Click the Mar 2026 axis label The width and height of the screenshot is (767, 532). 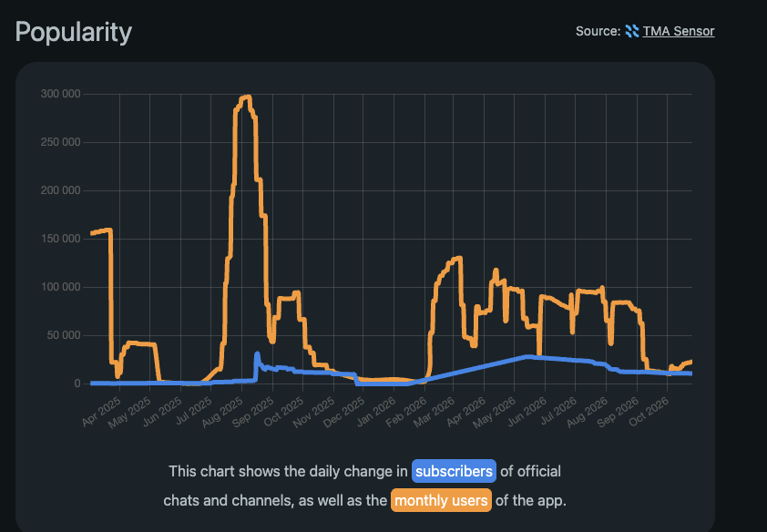tap(435, 412)
